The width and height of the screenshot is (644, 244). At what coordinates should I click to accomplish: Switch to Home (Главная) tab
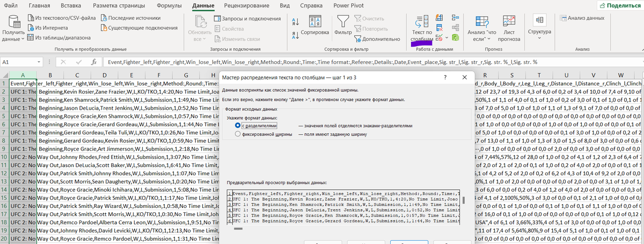39,5
